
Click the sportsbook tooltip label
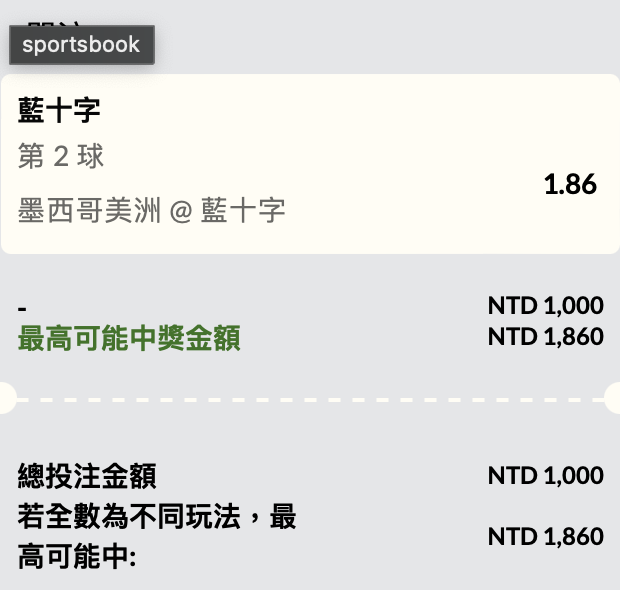tap(81, 45)
